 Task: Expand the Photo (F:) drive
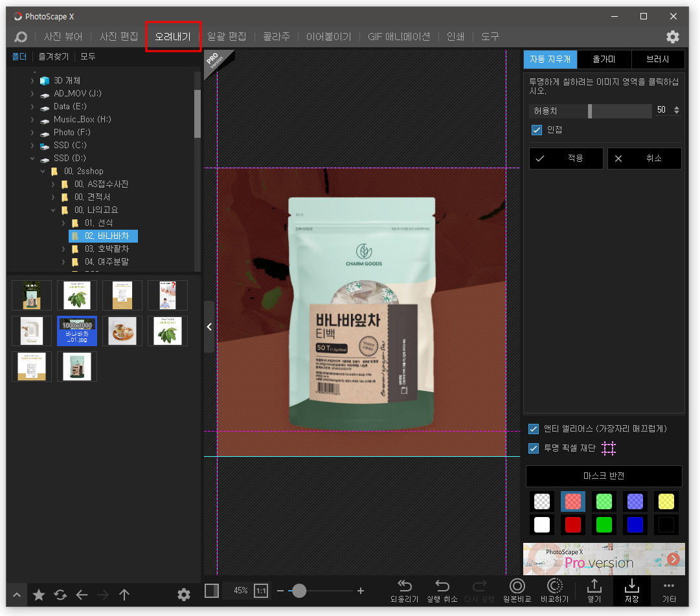(32, 133)
